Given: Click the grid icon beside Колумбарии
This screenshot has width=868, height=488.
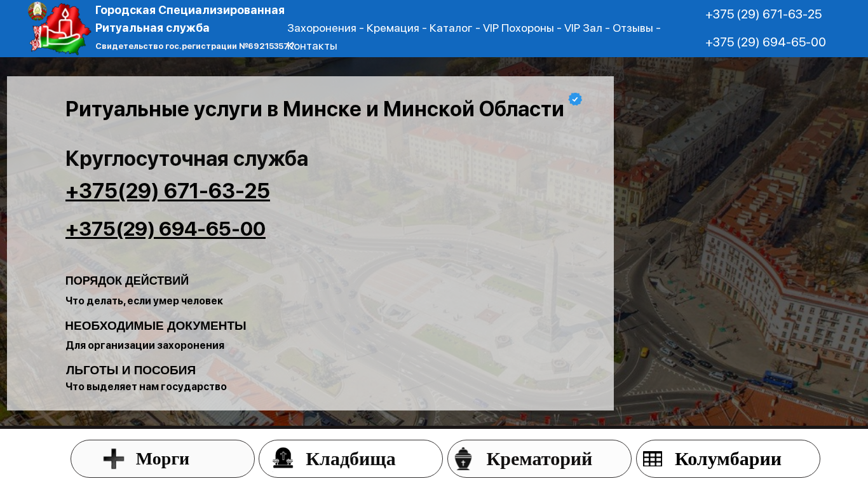Looking at the screenshot, I should click(x=653, y=459).
